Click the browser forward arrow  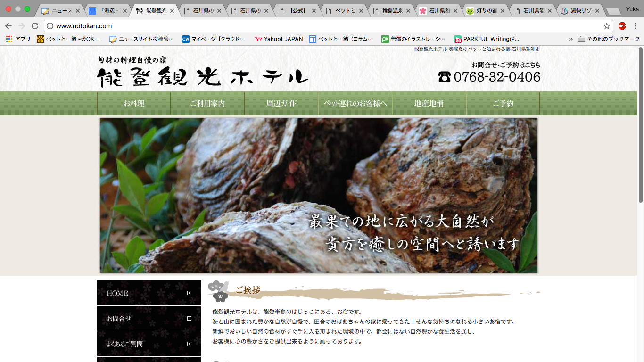click(22, 26)
